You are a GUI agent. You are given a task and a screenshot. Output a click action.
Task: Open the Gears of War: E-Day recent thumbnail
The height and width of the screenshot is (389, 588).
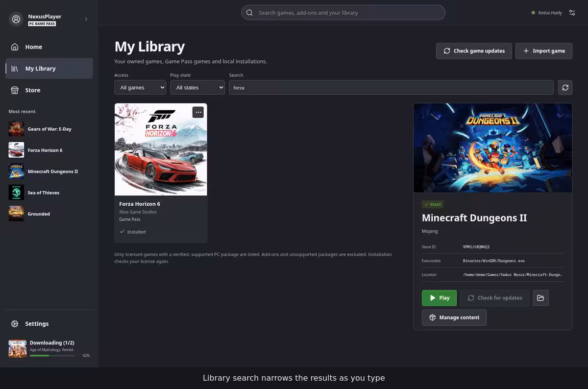16,129
